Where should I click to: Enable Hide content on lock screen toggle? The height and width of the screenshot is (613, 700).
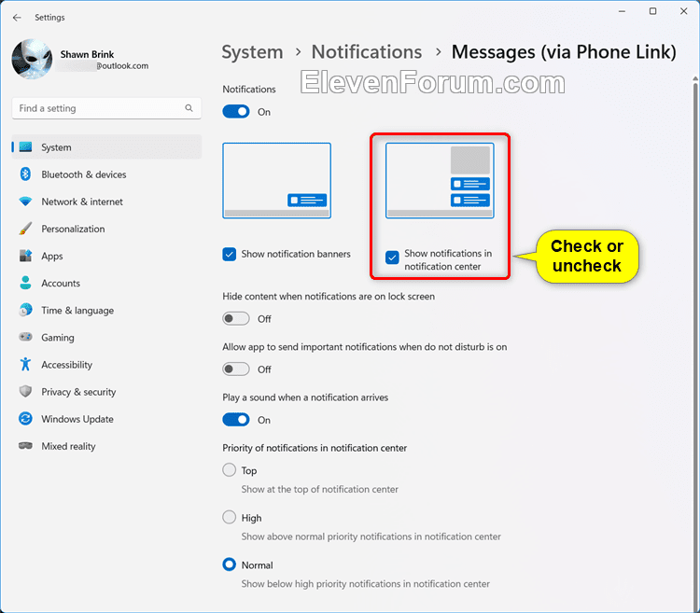pos(236,318)
